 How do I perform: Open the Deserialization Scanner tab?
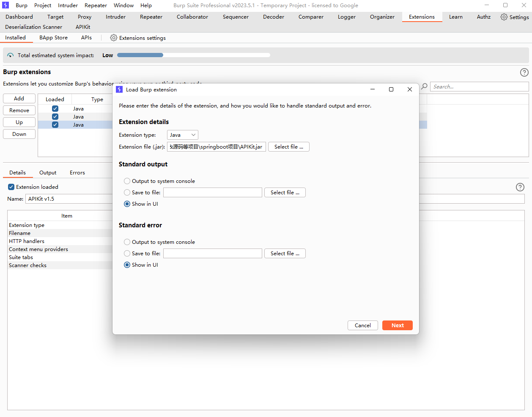click(33, 27)
